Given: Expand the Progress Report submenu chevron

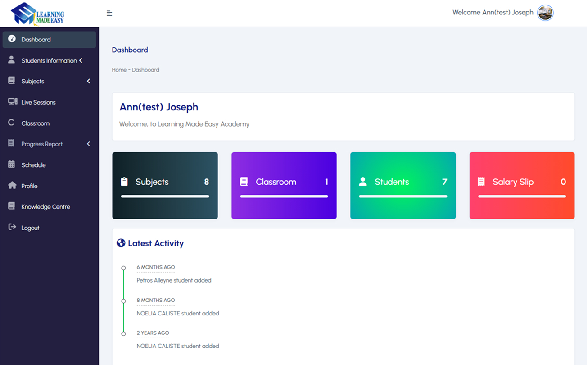Looking at the screenshot, I should (x=88, y=144).
